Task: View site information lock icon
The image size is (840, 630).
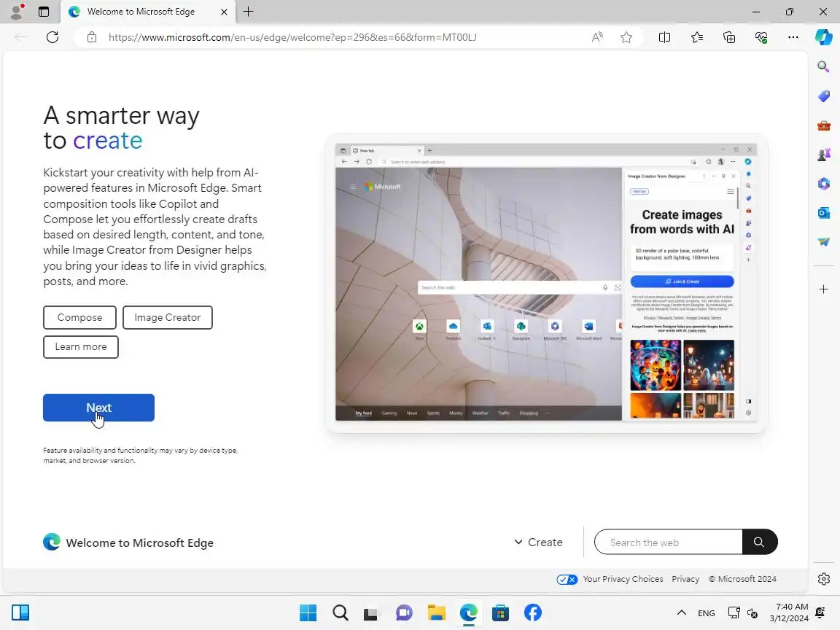Action: coord(92,37)
